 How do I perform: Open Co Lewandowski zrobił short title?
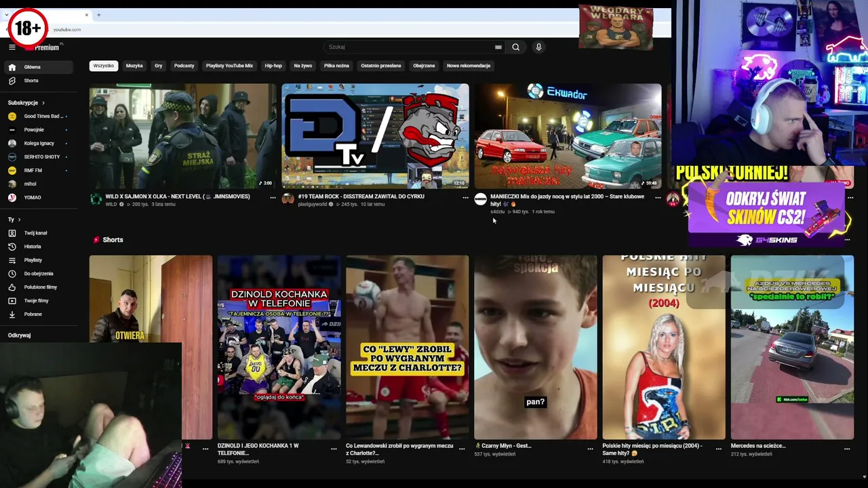399,449
